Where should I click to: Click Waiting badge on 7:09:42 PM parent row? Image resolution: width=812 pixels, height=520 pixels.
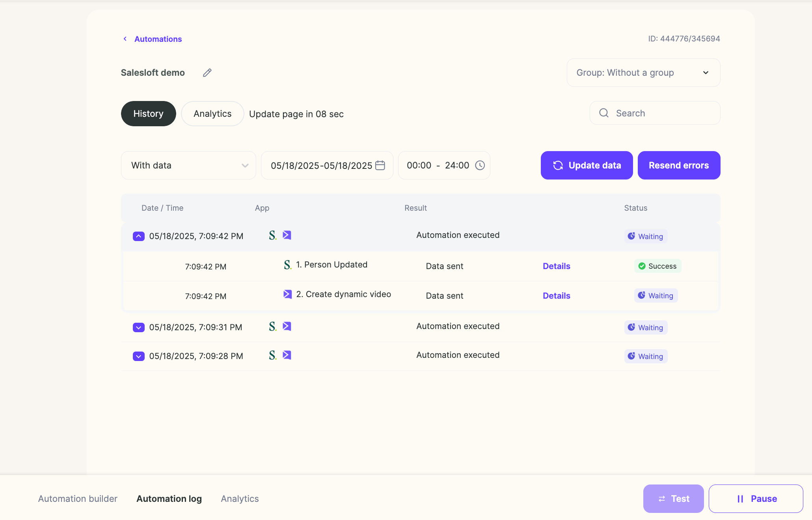[646, 236]
